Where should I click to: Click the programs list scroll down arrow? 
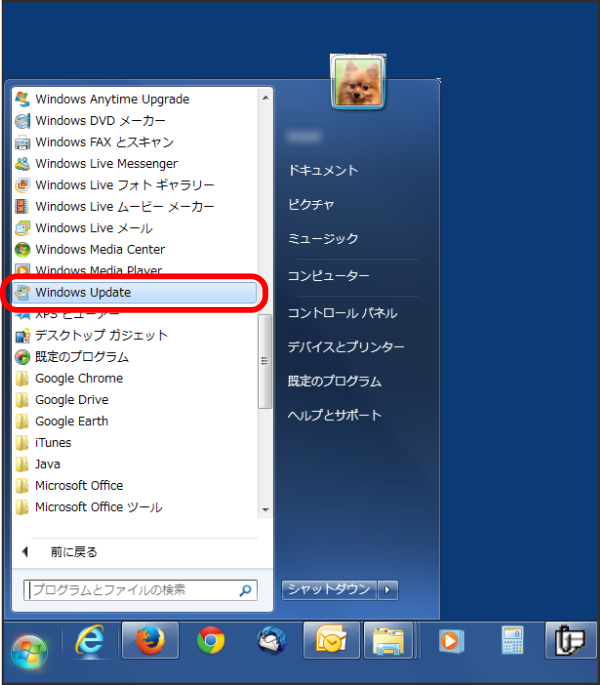tap(265, 510)
